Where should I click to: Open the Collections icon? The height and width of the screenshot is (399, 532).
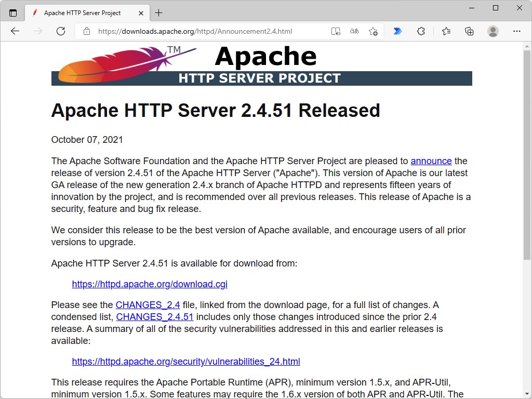point(469,31)
